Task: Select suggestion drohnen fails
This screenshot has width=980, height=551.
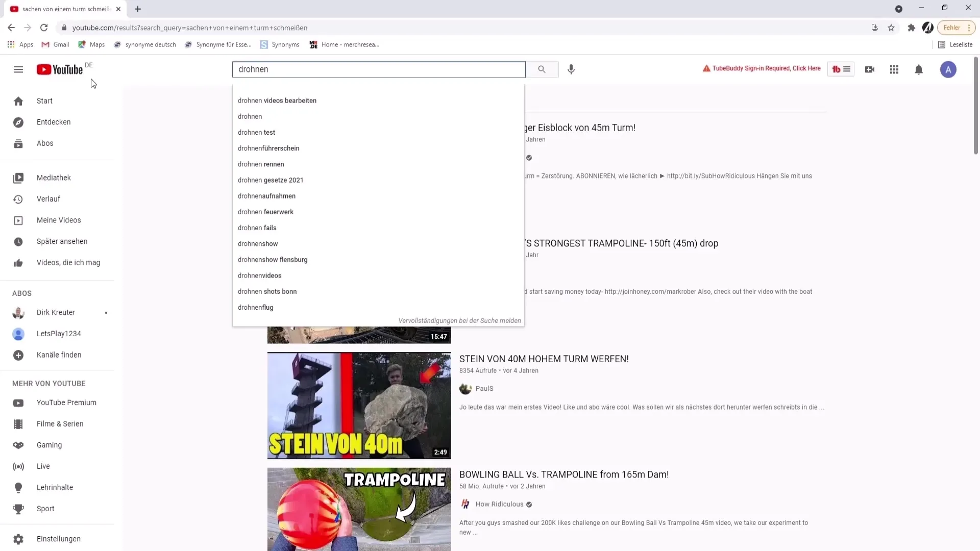Action: [x=378, y=228]
